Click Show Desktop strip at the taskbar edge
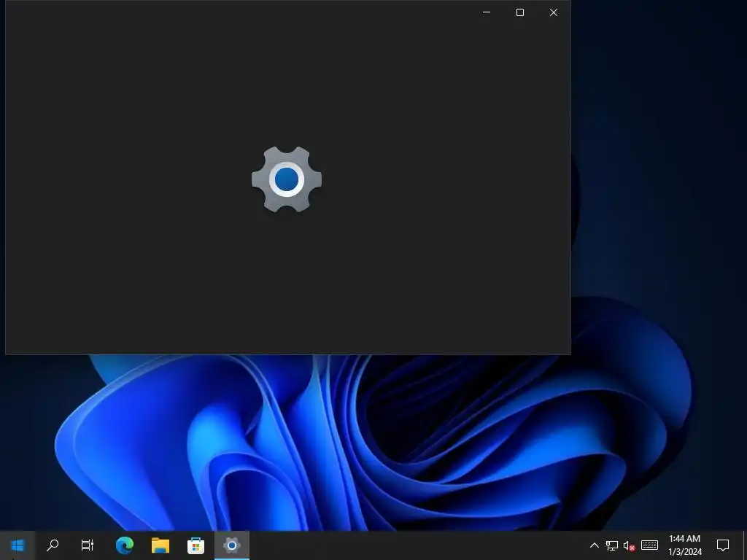The image size is (747, 560). coord(745,545)
